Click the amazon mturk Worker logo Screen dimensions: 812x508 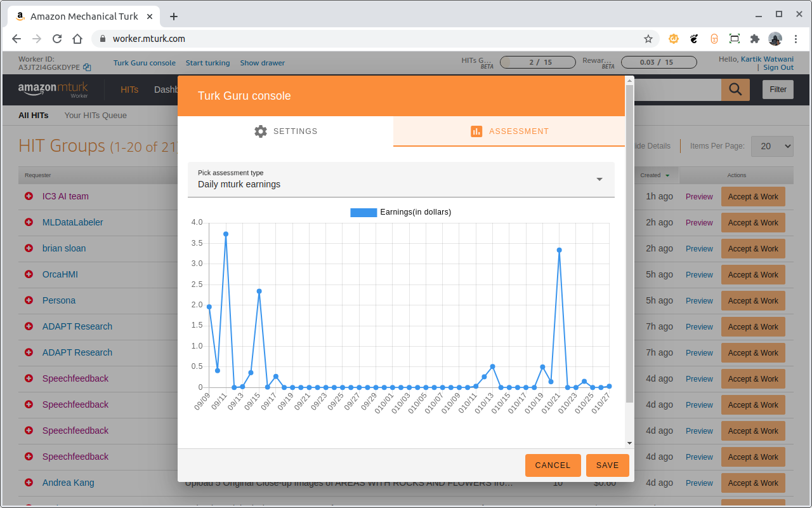click(x=53, y=90)
